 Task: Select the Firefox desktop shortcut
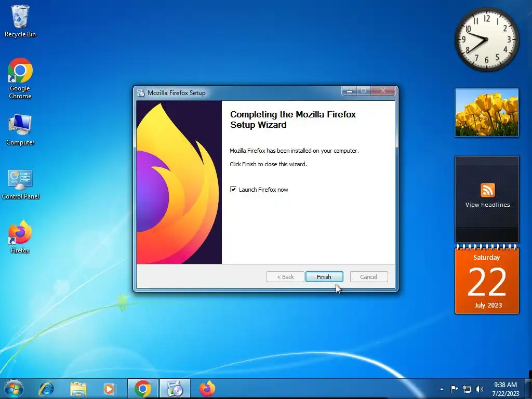click(20, 237)
